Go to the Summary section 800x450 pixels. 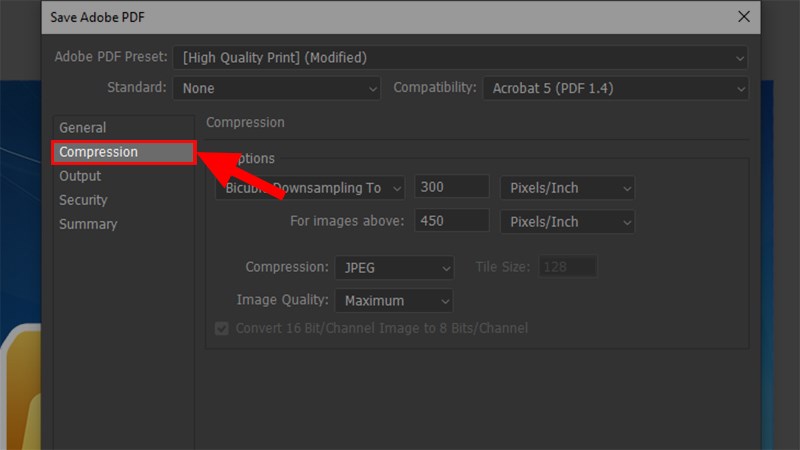point(88,224)
